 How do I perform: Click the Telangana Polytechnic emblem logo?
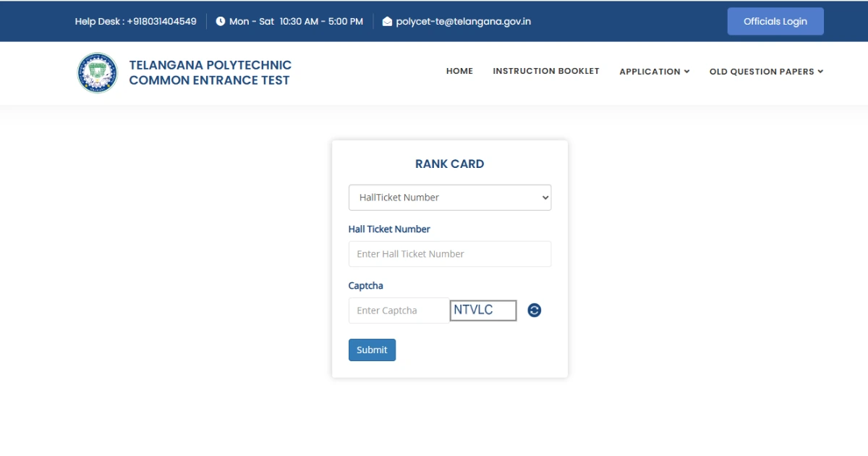coord(97,72)
